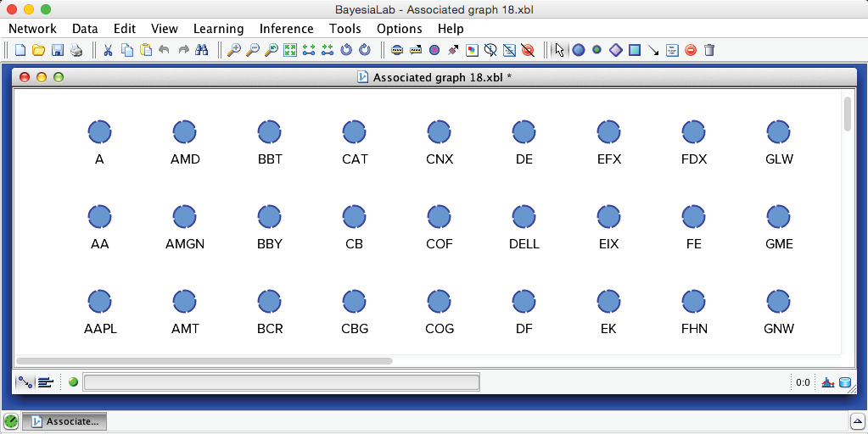Image resolution: width=868 pixels, height=434 pixels.
Task: Select the large blue node creation tool
Action: click(x=579, y=50)
